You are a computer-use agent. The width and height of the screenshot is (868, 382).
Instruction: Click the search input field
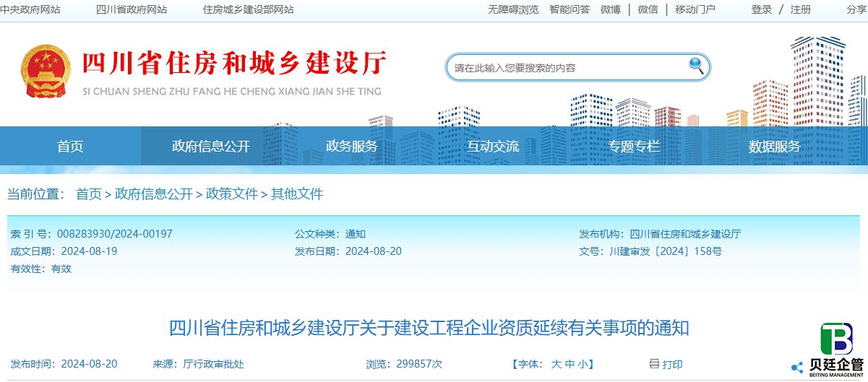(x=564, y=68)
